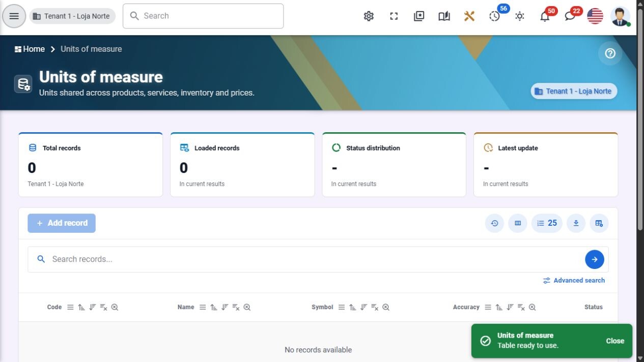Open Symbol column menu icon
644x362 pixels.
coord(342,307)
